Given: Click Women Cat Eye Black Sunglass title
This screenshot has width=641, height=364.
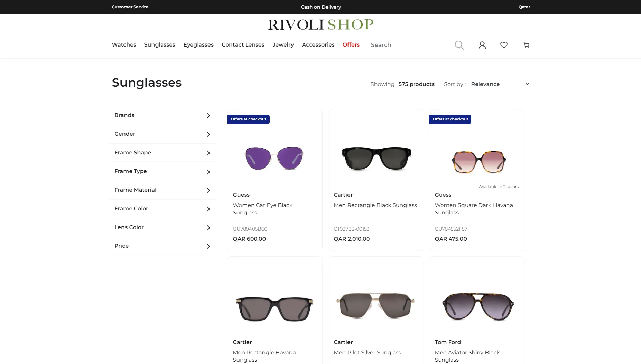Looking at the screenshot, I should coord(262,209).
